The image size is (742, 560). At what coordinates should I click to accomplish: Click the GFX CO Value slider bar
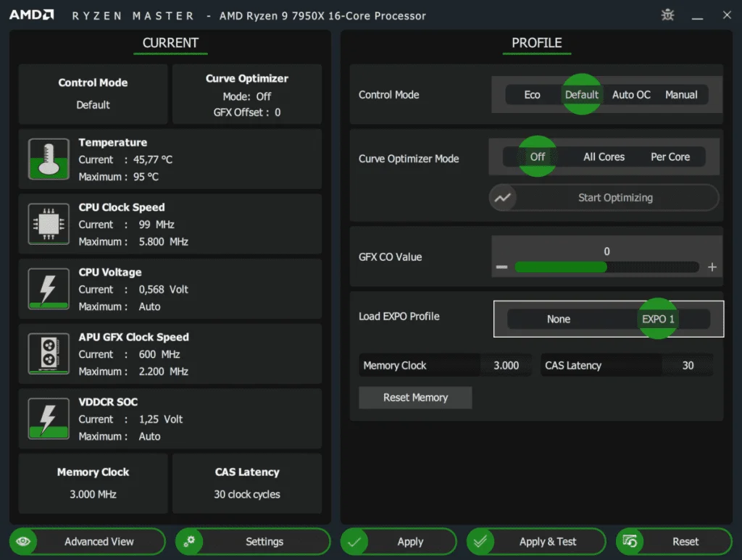pyautogui.click(x=606, y=267)
